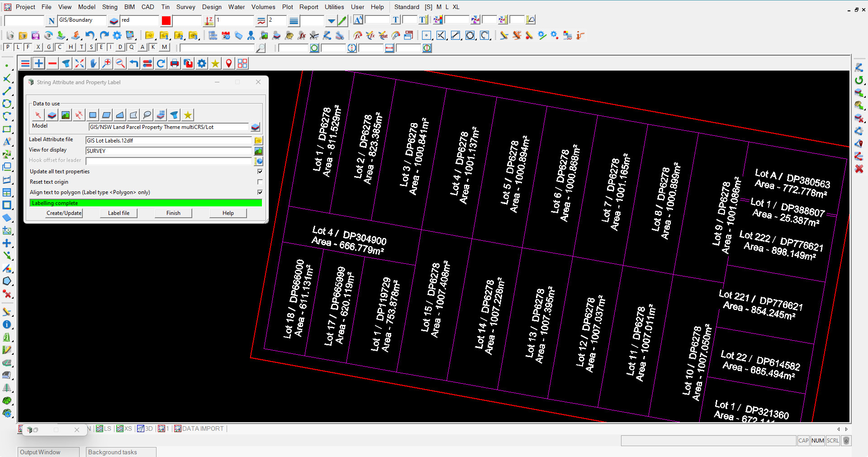Add a model using the plus icon
The image size is (868, 457).
(39, 64)
